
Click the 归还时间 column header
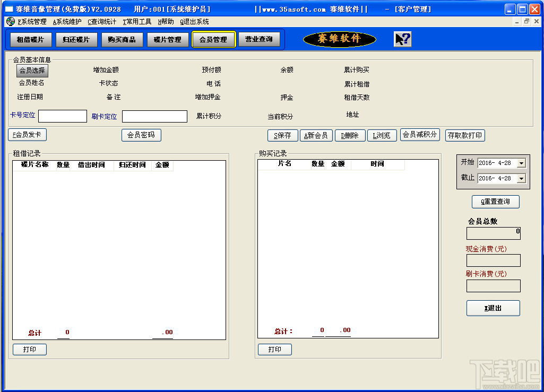point(133,165)
